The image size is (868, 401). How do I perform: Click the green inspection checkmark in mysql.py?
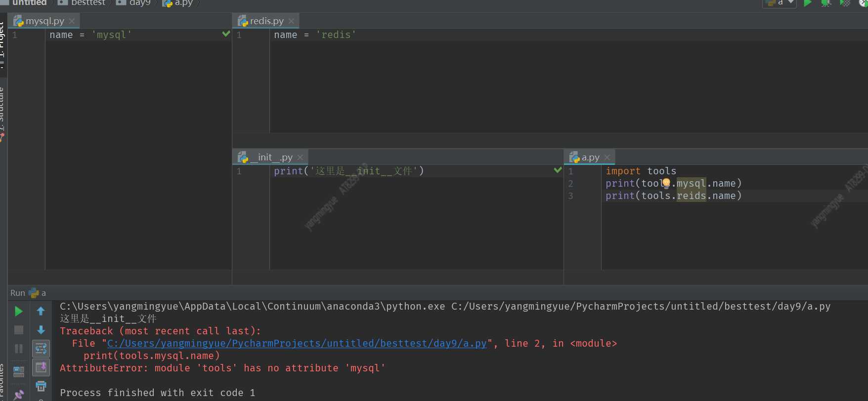(x=226, y=34)
